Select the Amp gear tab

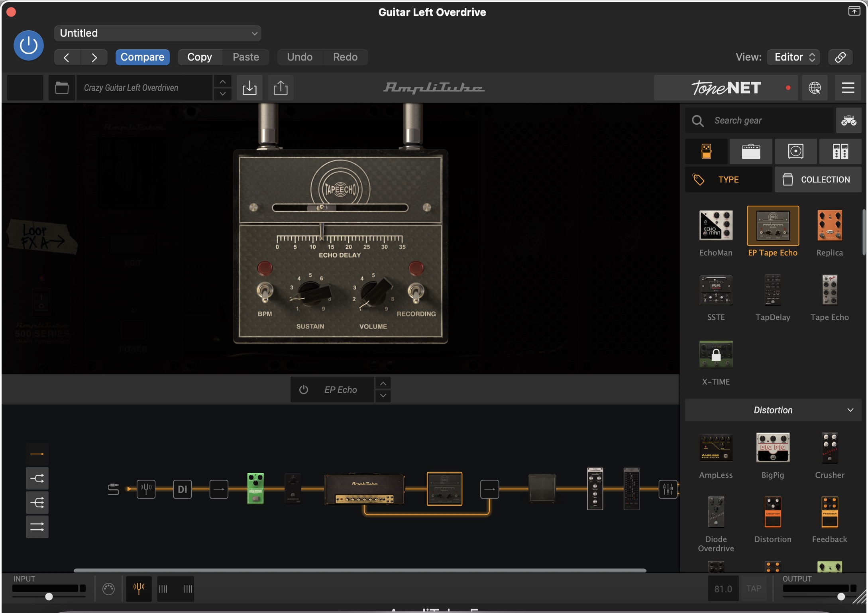point(751,151)
